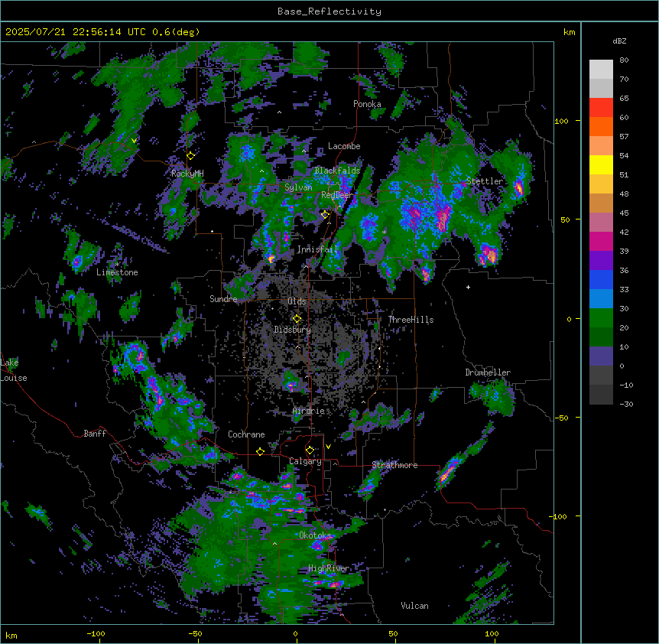Click the RedDeer label
The image size is (659, 644).
[337, 195]
